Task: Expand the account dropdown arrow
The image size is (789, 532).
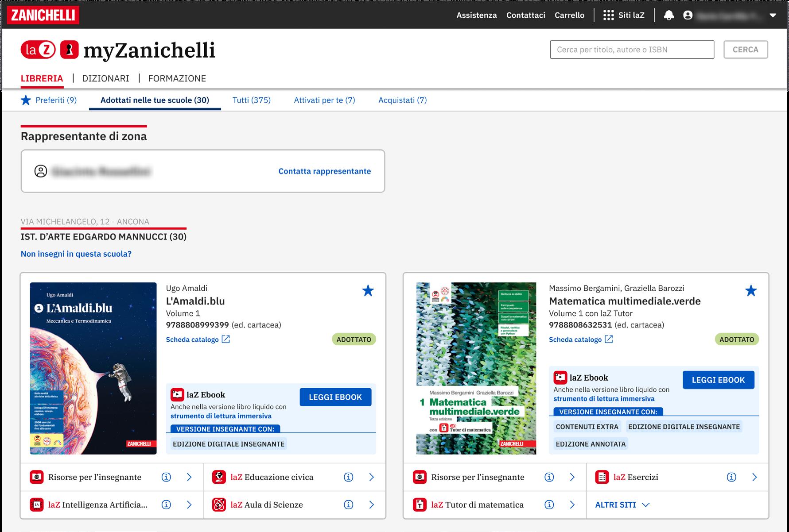Action: 773,15
